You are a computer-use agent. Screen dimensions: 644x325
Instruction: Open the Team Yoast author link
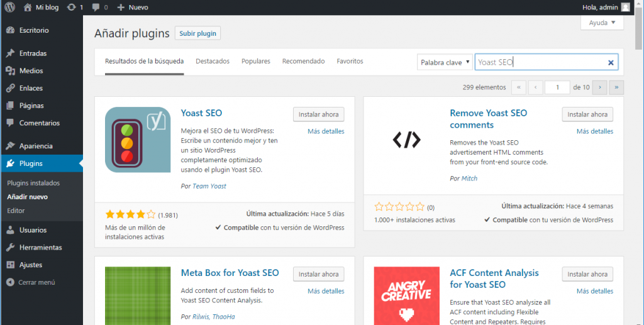click(209, 186)
